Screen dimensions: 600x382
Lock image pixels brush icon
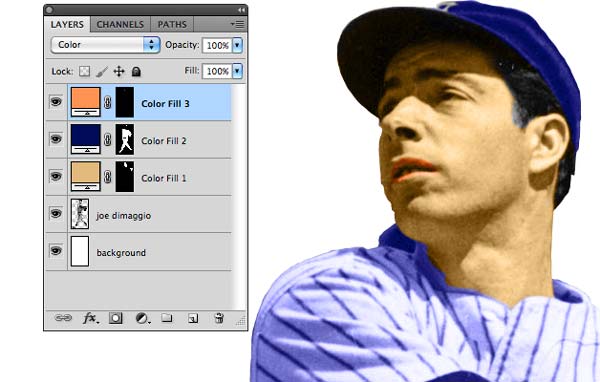pos(101,72)
